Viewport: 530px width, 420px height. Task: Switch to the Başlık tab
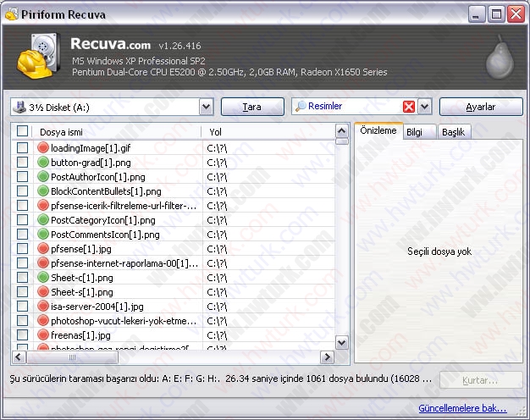pos(454,132)
